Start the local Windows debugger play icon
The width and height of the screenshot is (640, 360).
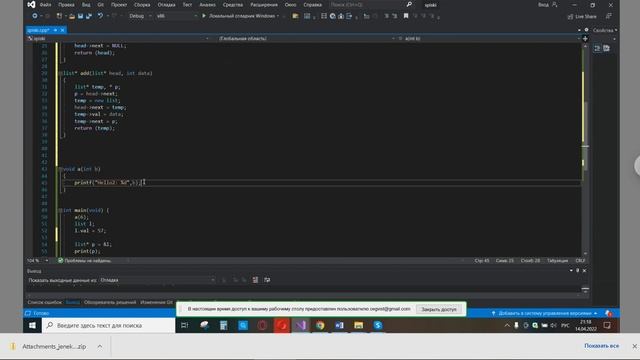[x=204, y=16]
